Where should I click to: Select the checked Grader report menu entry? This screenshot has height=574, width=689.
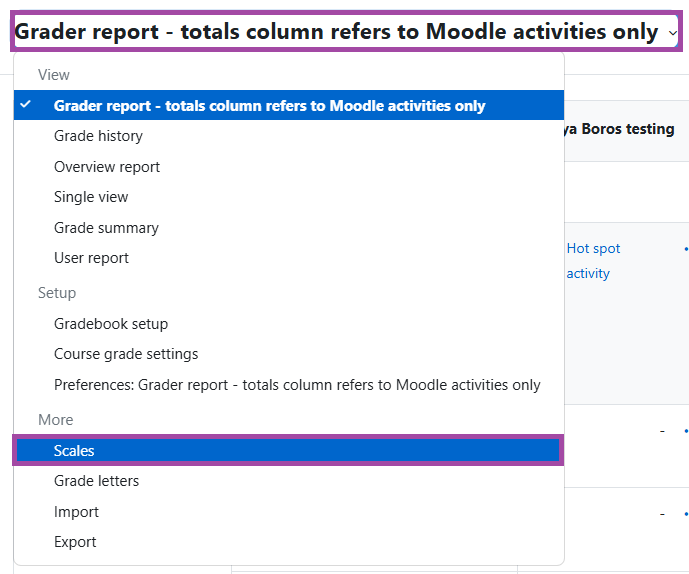click(x=289, y=105)
